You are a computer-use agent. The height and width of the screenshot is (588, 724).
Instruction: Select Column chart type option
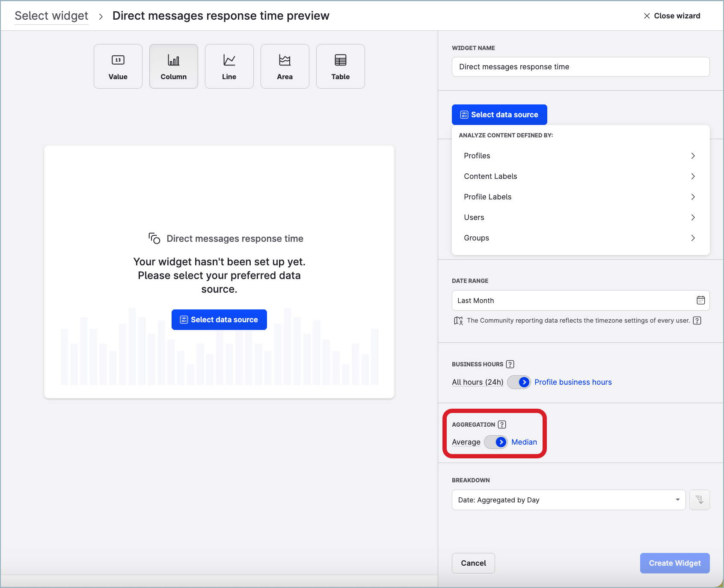pos(174,66)
